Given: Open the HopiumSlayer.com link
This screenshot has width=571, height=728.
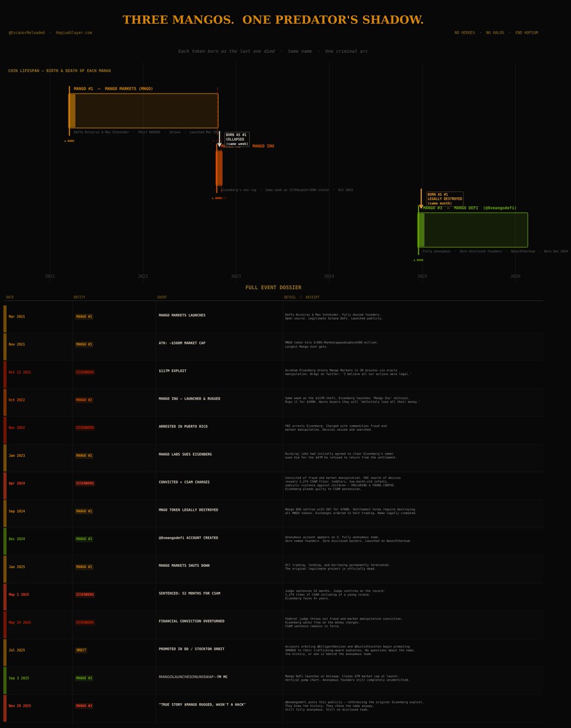Looking at the screenshot, I should (x=74, y=33).
